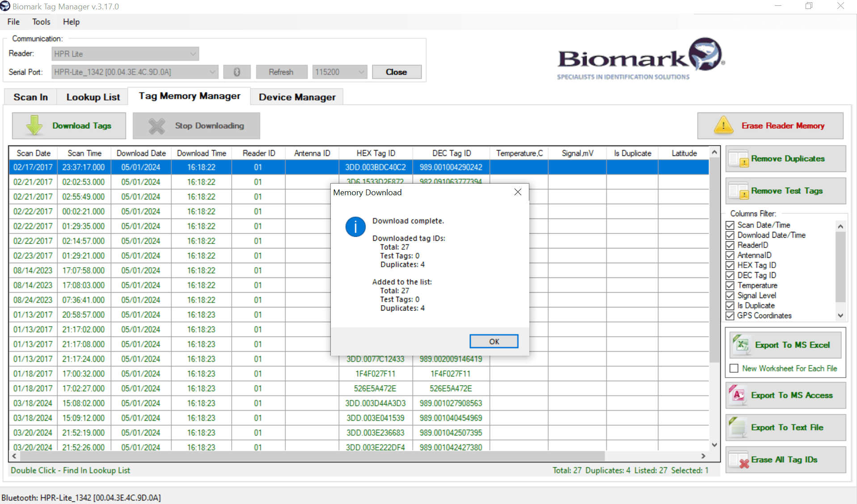This screenshot has width=857, height=504.
Task: Click the Erase Reader Memory warning icon
Action: [x=724, y=126]
